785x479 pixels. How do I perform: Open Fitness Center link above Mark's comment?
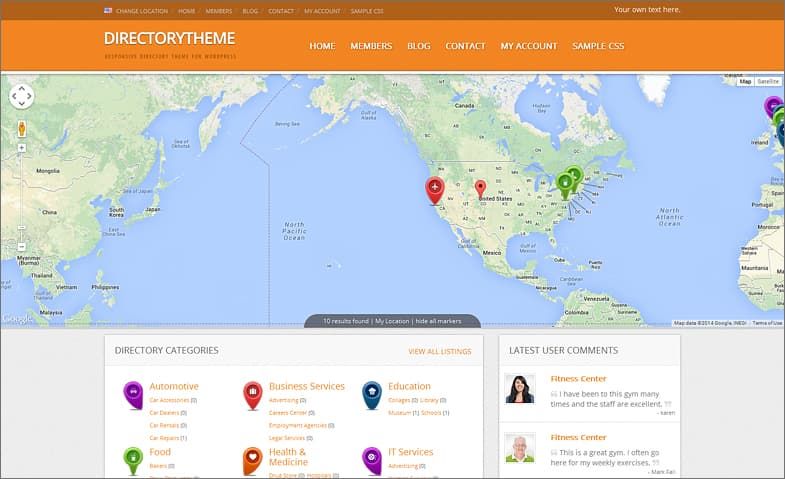578,437
